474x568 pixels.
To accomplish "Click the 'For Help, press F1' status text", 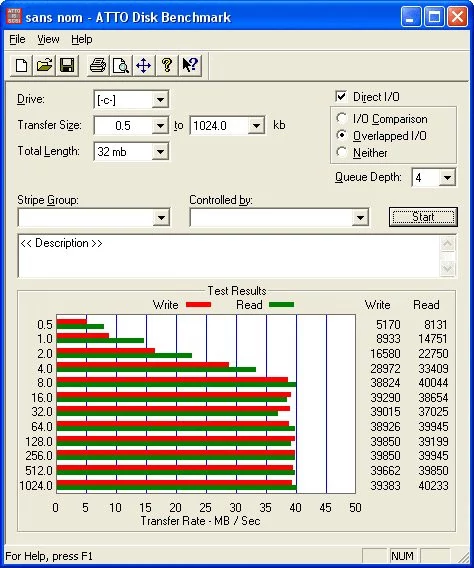I will tap(49, 556).
